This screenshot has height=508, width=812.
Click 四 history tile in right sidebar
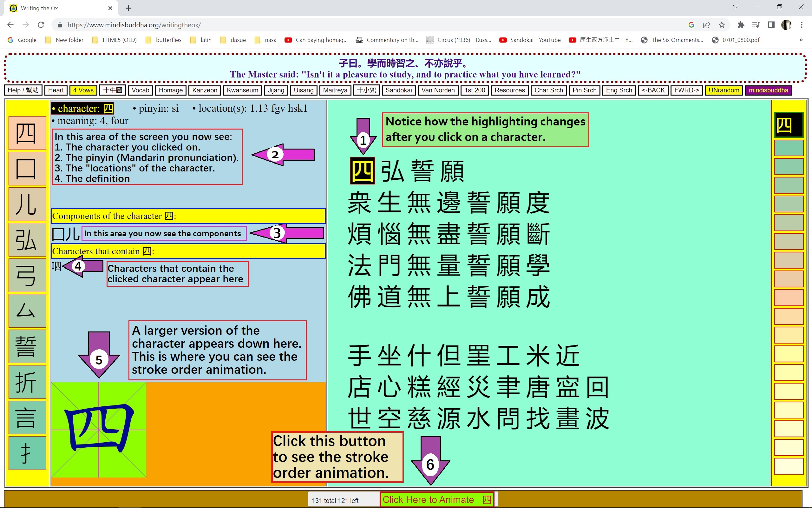(x=789, y=125)
